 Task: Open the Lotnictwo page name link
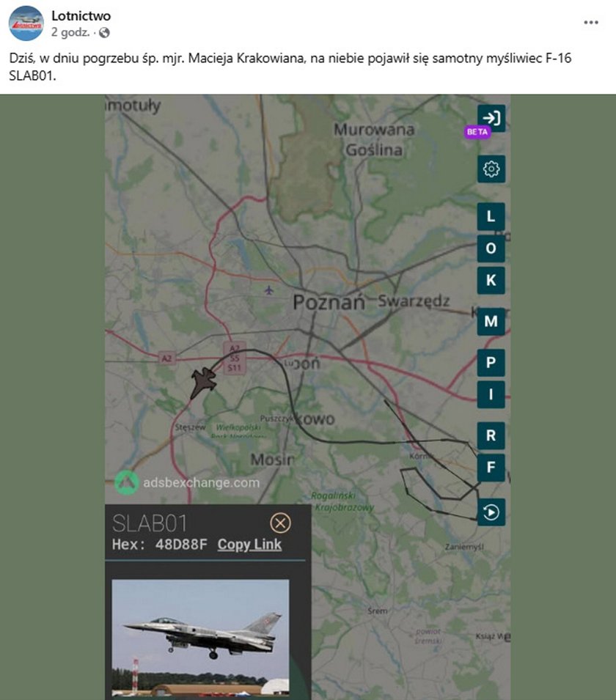click(81, 15)
